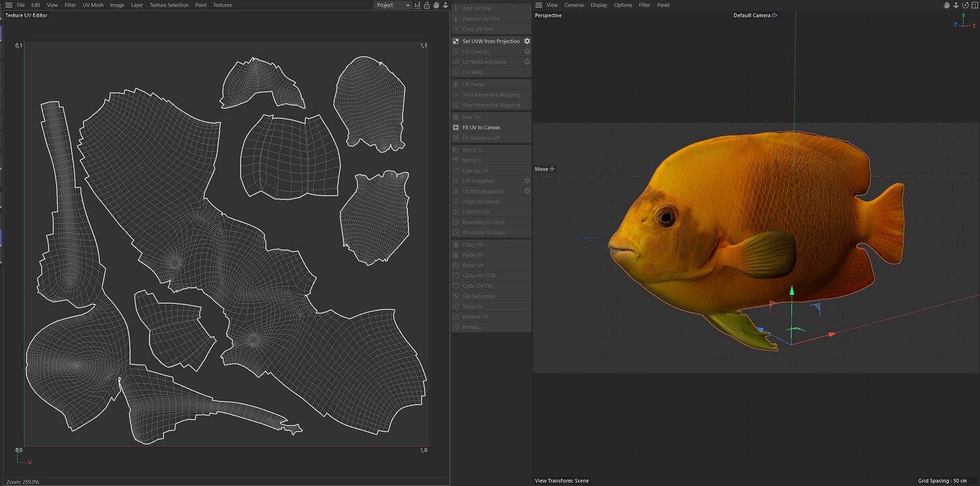Click the Reset UV command

[x=491, y=265]
